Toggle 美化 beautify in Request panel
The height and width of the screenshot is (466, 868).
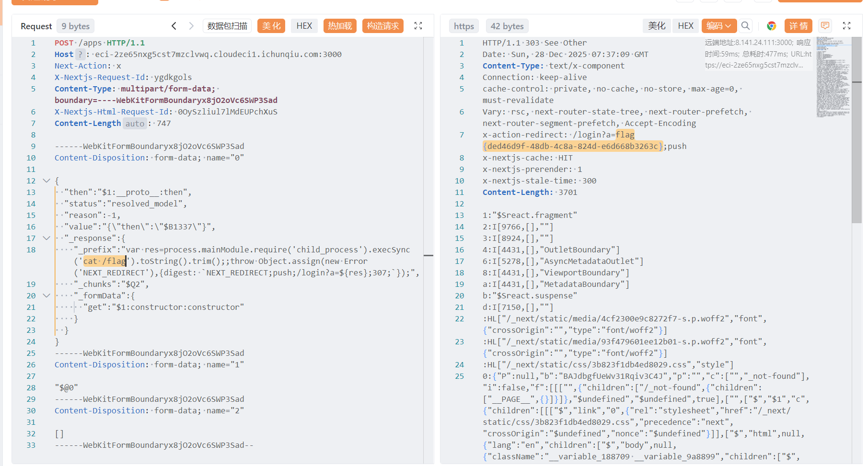tap(271, 26)
